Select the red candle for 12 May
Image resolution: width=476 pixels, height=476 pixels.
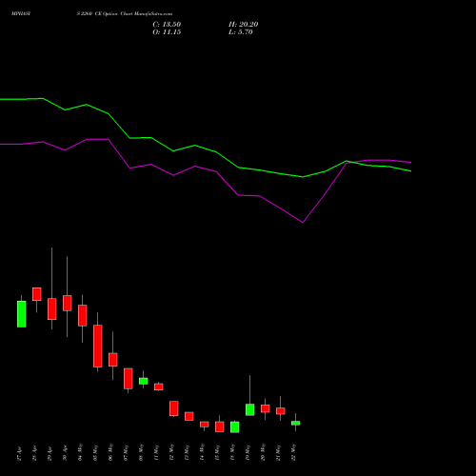tap(174, 408)
